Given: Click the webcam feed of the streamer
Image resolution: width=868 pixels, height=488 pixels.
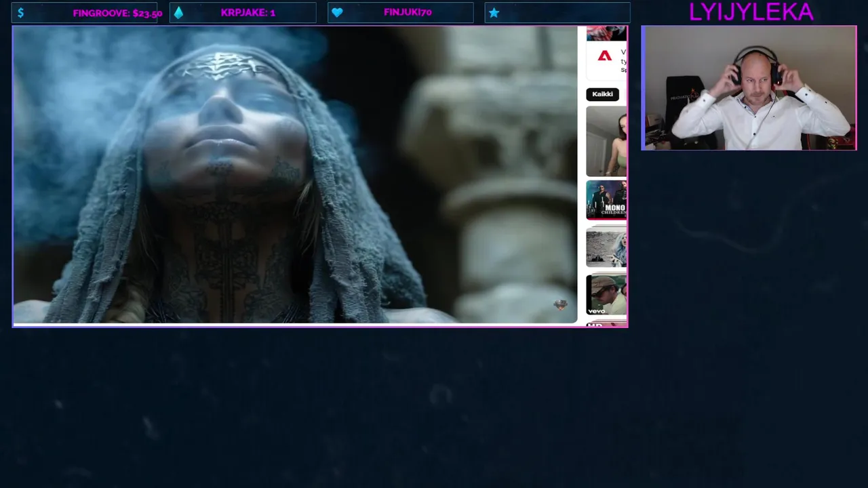Looking at the screenshot, I should 749,88.
